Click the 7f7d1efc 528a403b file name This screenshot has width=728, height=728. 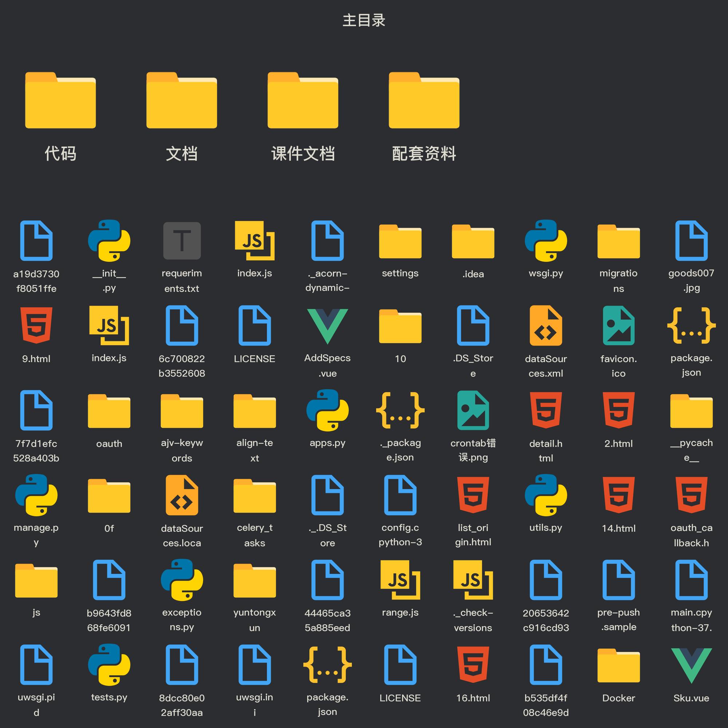[x=36, y=451]
